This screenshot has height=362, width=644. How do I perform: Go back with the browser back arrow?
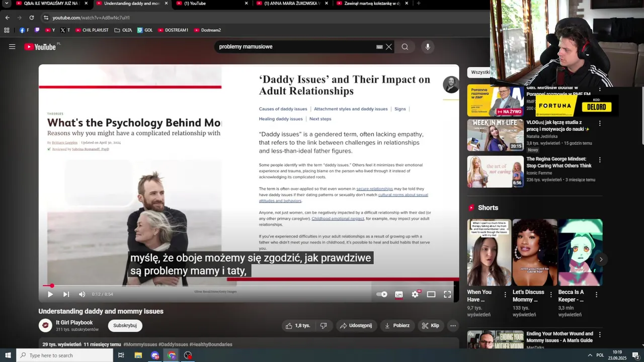(x=7, y=18)
